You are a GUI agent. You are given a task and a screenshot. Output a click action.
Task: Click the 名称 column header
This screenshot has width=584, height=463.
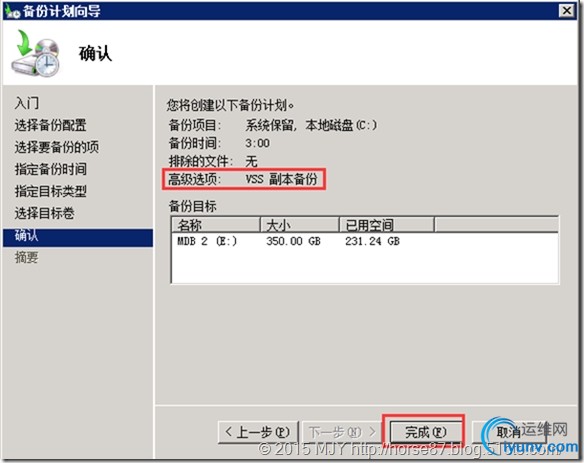click(215, 225)
